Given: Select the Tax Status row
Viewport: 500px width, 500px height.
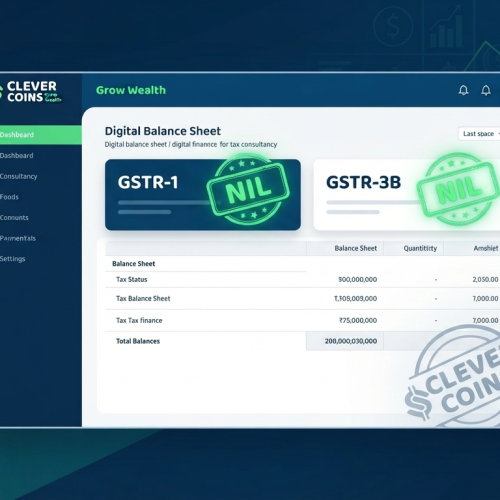Looking at the screenshot, I should pyautogui.click(x=302, y=279).
